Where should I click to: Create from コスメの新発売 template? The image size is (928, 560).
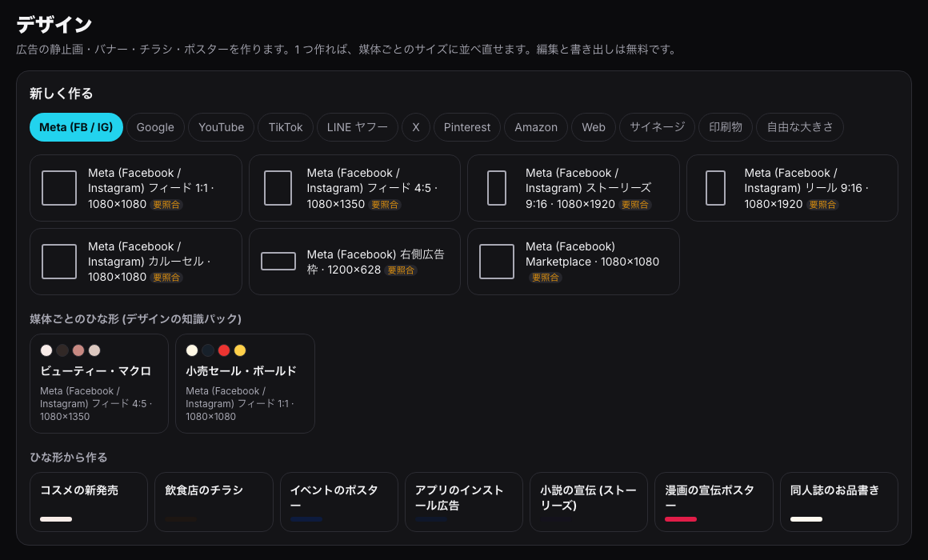pos(89,502)
